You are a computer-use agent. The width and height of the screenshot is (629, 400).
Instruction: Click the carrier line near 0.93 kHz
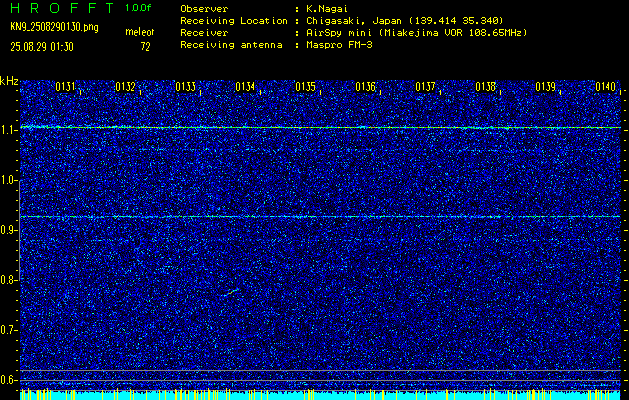(x=320, y=217)
